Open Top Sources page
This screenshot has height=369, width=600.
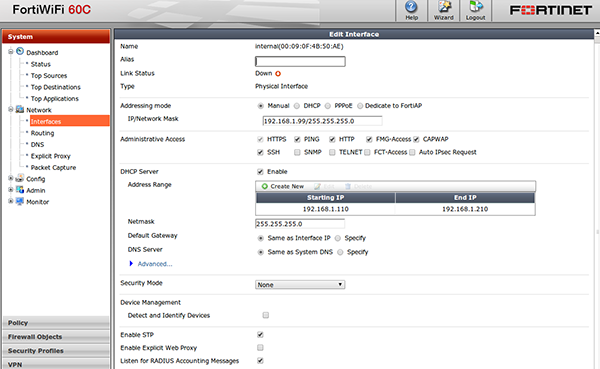[49, 75]
